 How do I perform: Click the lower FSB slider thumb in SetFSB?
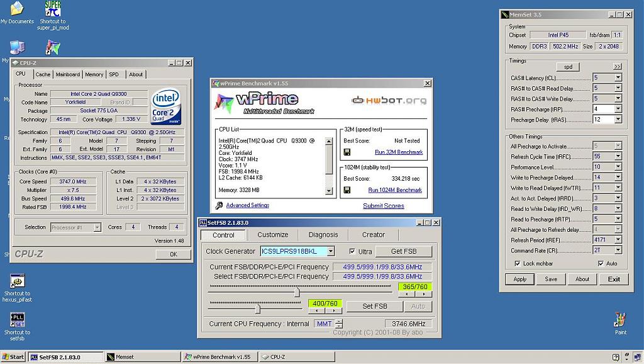click(x=257, y=309)
